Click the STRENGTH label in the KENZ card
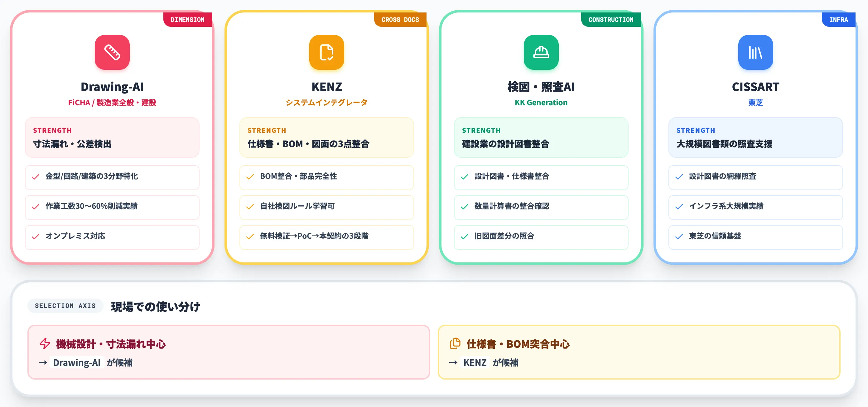This screenshot has height=407, width=868. (x=267, y=130)
